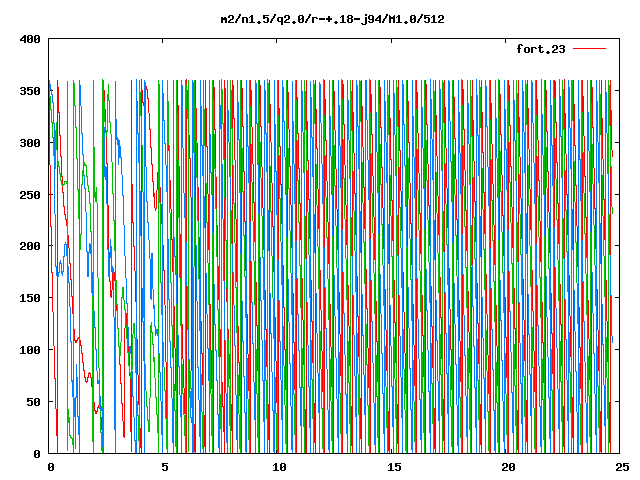This screenshot has height=480, width=640.
Task: Click the red legend line sample
Action: [589, 49]
